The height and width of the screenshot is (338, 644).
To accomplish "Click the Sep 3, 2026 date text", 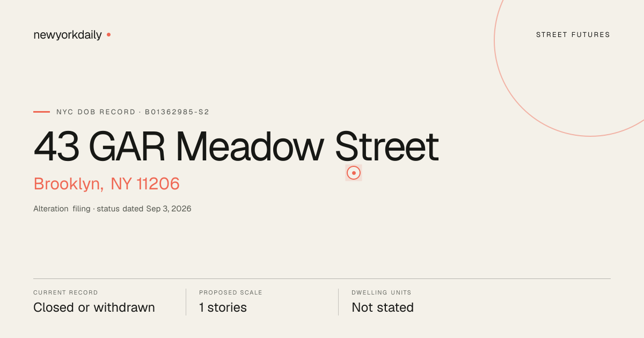I will coord(169,209).
